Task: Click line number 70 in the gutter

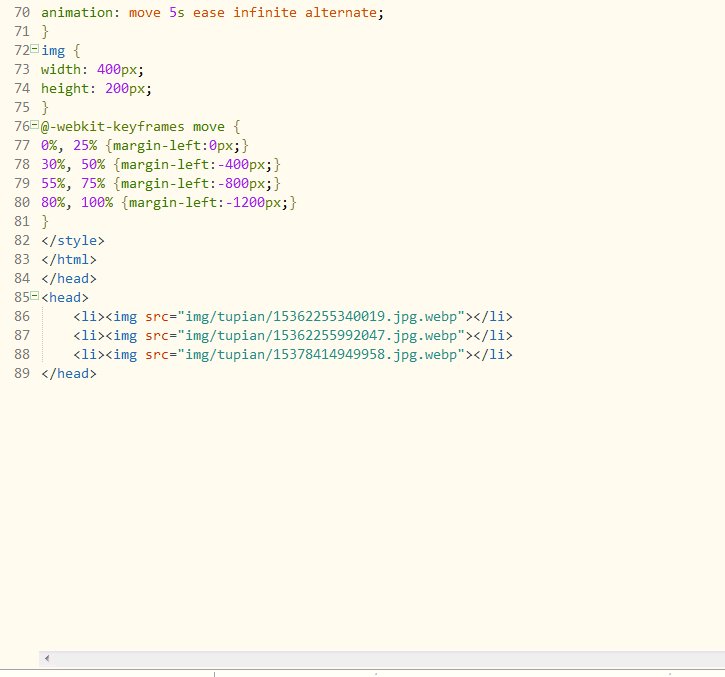Action: point(22,12)
